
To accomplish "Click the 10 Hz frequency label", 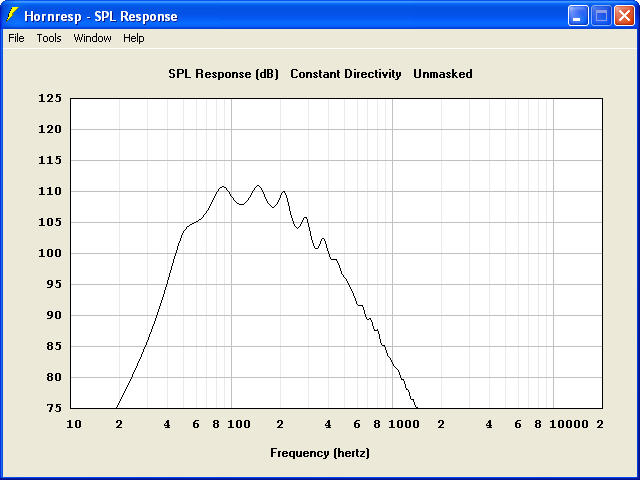I will tap(74, 424).
